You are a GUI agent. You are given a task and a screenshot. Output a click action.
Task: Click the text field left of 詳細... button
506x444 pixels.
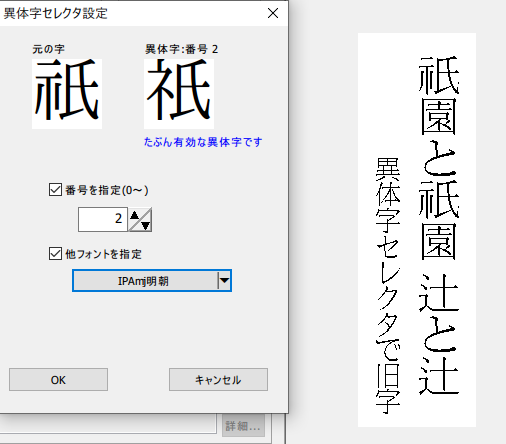[108, 424]
